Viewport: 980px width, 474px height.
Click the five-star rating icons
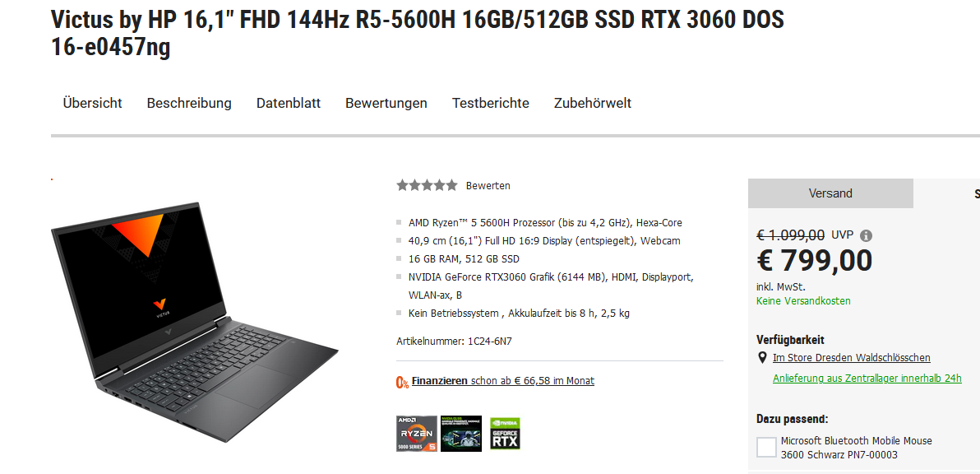(427, 185)
